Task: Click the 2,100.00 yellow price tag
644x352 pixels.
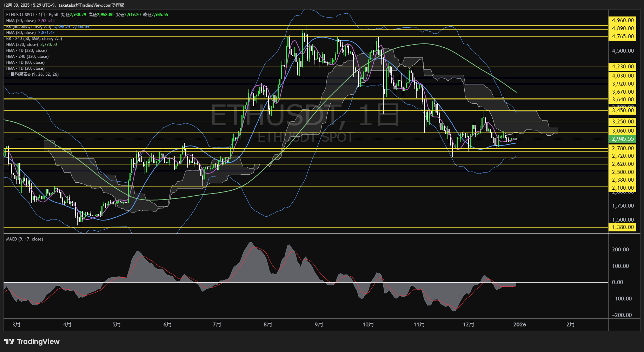Action: [x=622, y=188]
